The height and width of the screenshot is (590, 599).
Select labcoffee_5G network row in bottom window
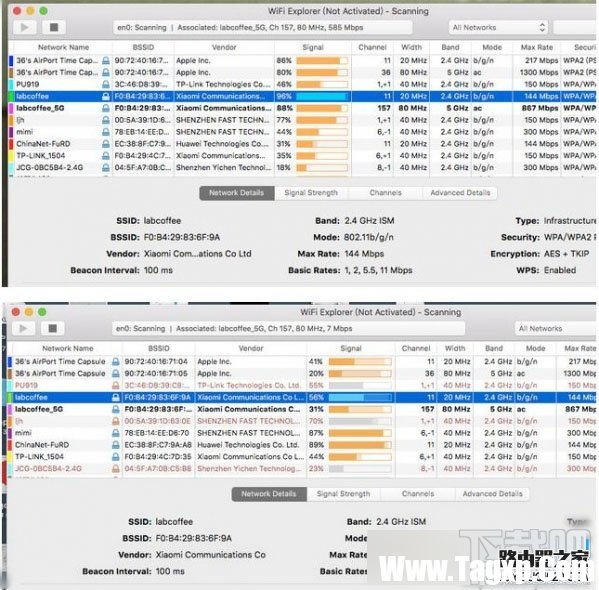(302, 409)
